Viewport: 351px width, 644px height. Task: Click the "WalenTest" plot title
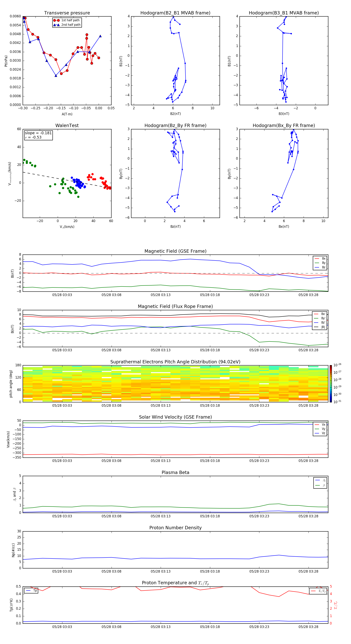pos(67,125)
